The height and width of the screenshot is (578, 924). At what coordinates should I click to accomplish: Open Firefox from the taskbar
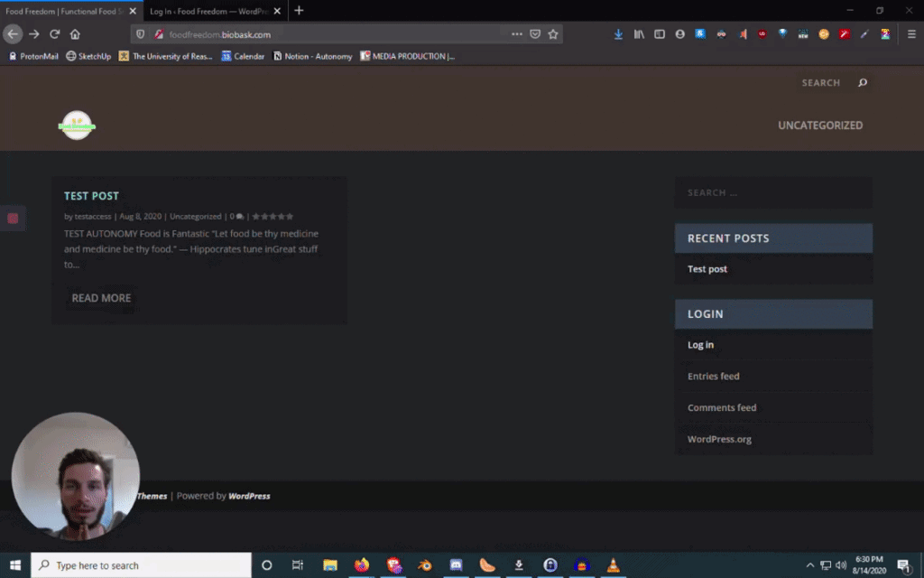coord(361,565)
